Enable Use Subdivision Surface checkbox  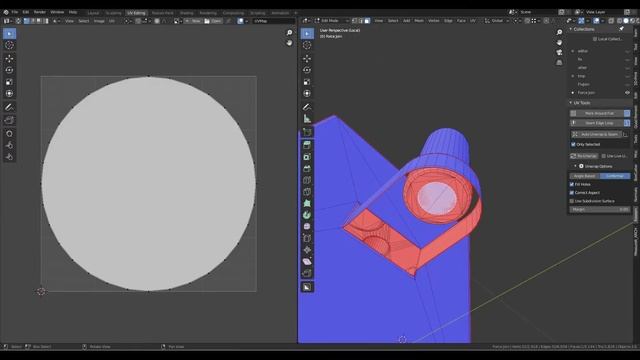(x=572, y=201)
